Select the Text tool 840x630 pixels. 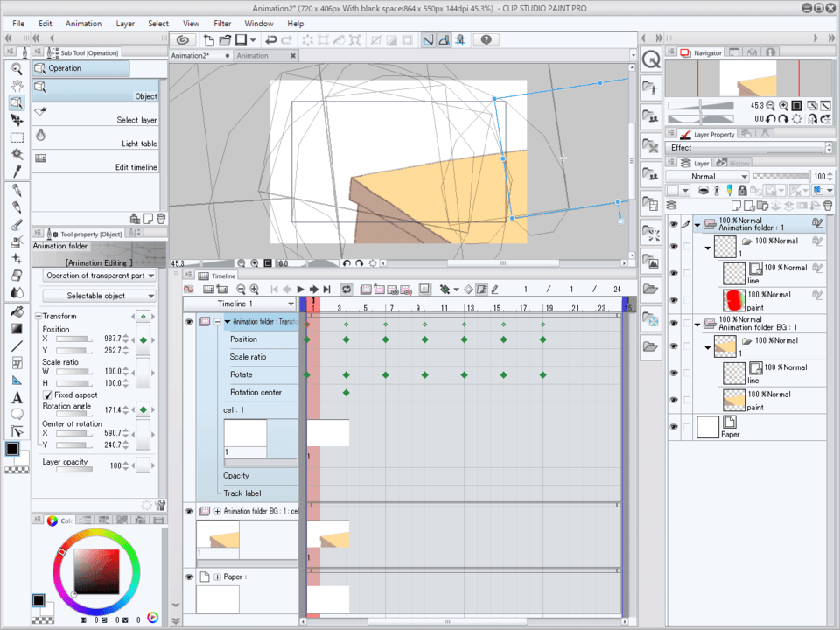17,397
